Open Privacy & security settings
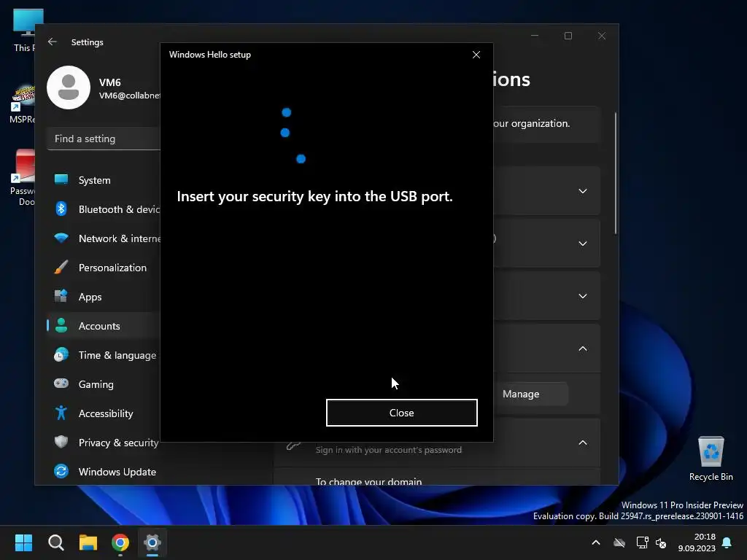Image resolution: width=747 pixels, height=560 pixels. point(104,443)
